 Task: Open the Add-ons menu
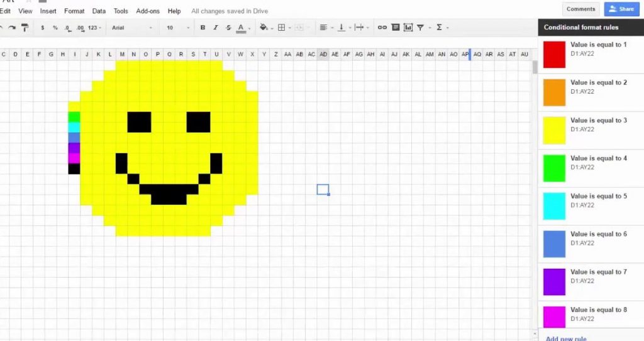click(x=148, y=11)
